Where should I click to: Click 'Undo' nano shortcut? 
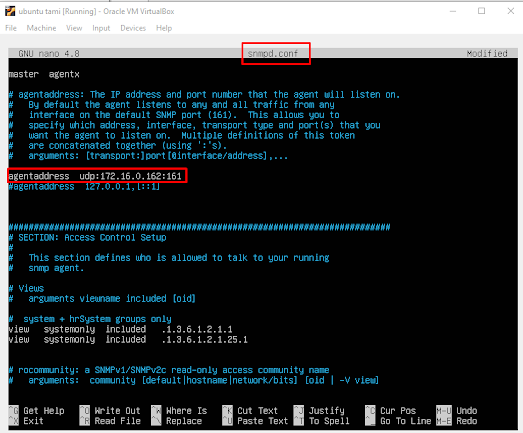[457, 410]
